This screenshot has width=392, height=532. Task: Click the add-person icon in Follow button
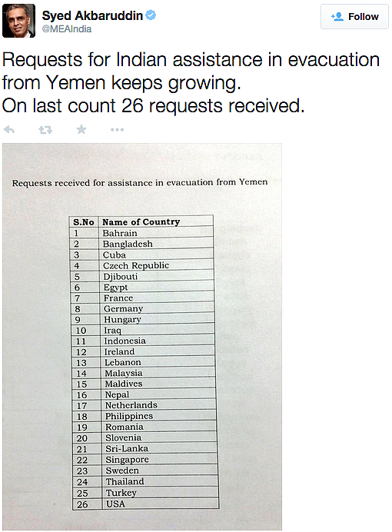coord(337,17)
